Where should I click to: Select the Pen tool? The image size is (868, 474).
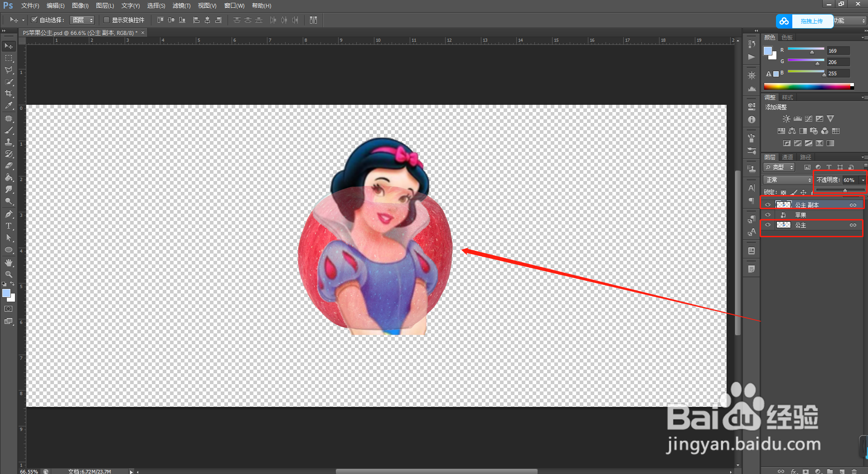[9, 214]
